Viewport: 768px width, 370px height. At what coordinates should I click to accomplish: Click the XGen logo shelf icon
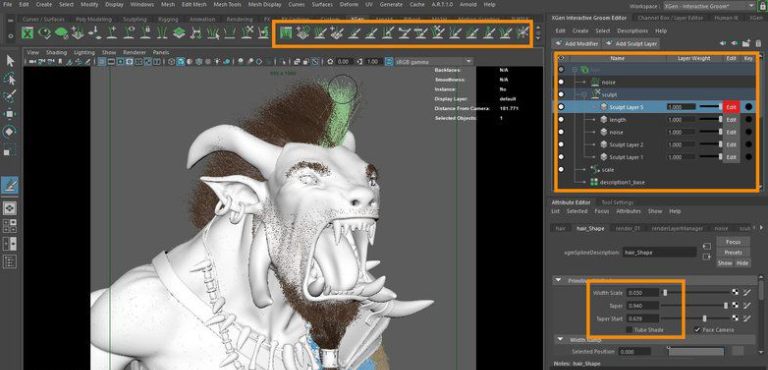28,33
